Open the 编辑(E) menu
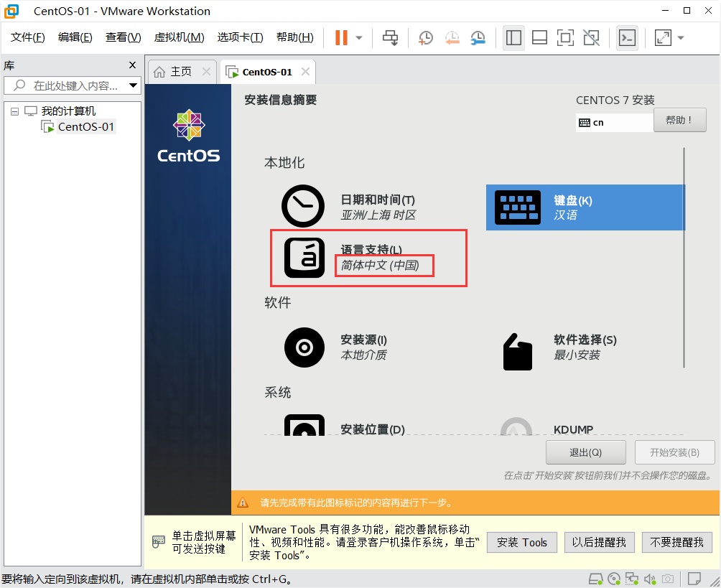 coord(75,37)
